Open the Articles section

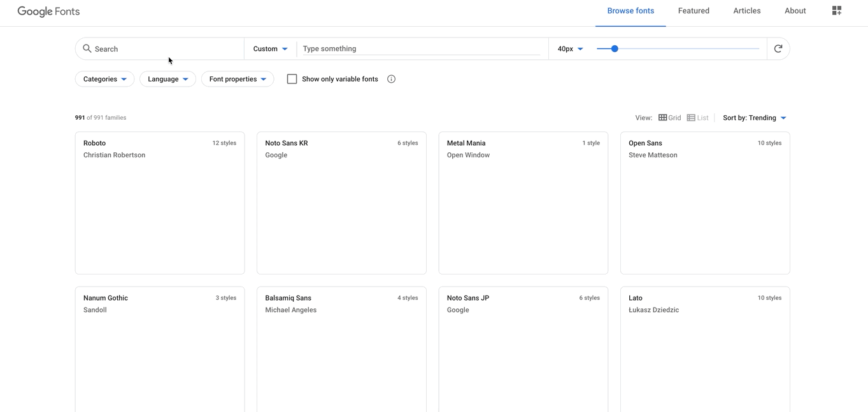[746, 10]
